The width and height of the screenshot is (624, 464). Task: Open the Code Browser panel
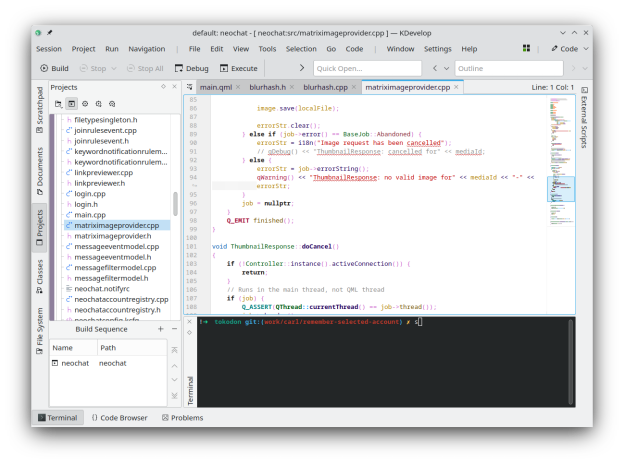click(x=119, y=418)
